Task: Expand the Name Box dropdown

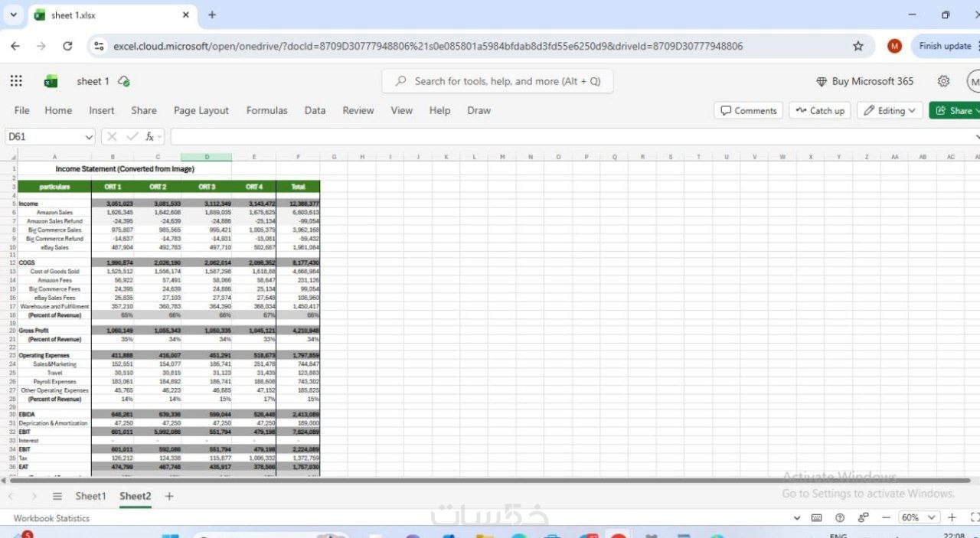Action: pos(90,136)
